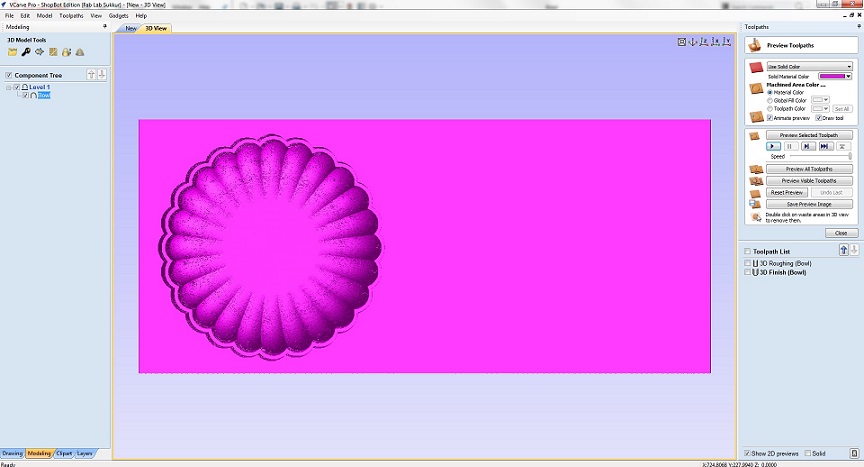The image size is (864, 467).
Task: Click the slice model tool icon
Action: [53, 52]
